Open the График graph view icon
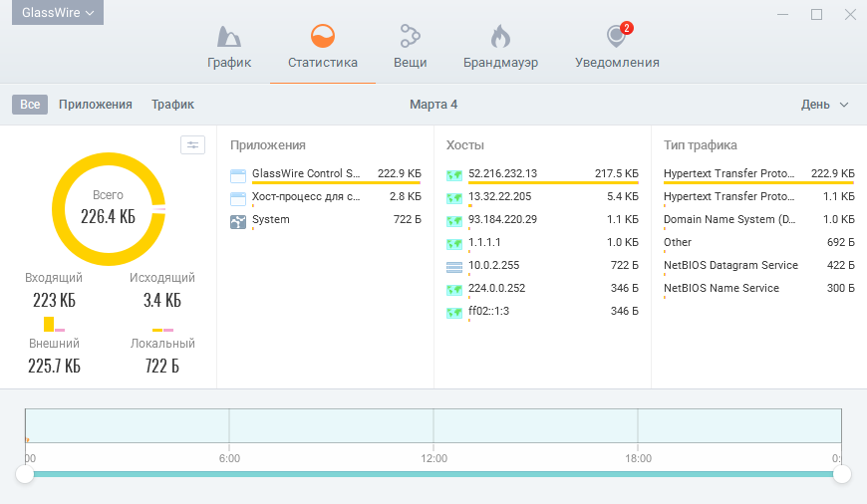The height and width of the screenshot is (504, 867). [228, 37]
